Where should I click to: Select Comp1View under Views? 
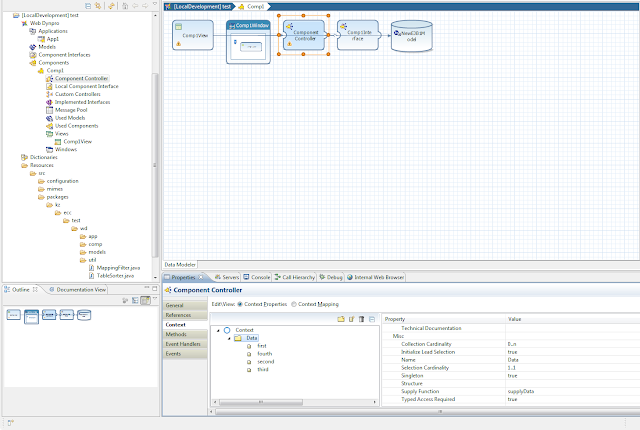click(78, 142)
